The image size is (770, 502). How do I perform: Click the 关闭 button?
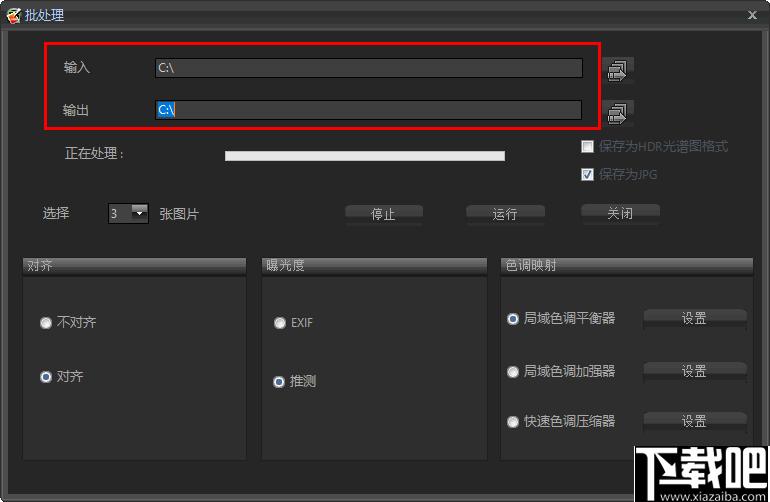coord(620,213)
